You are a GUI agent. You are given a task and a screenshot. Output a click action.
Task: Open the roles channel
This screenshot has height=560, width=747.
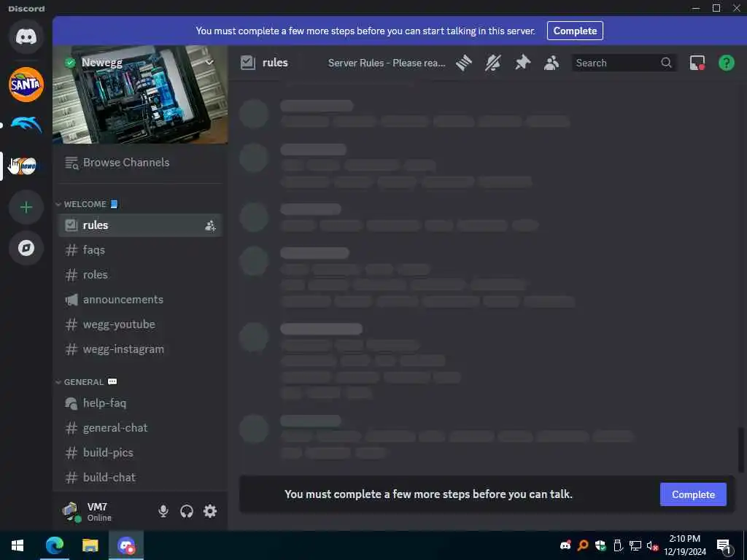tap(140, 275)
